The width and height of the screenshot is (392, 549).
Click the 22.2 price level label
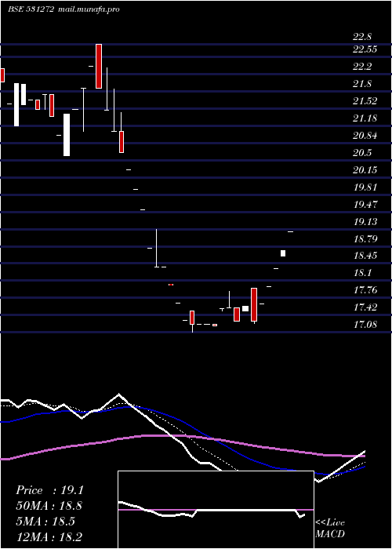click(x=362, y=67)
